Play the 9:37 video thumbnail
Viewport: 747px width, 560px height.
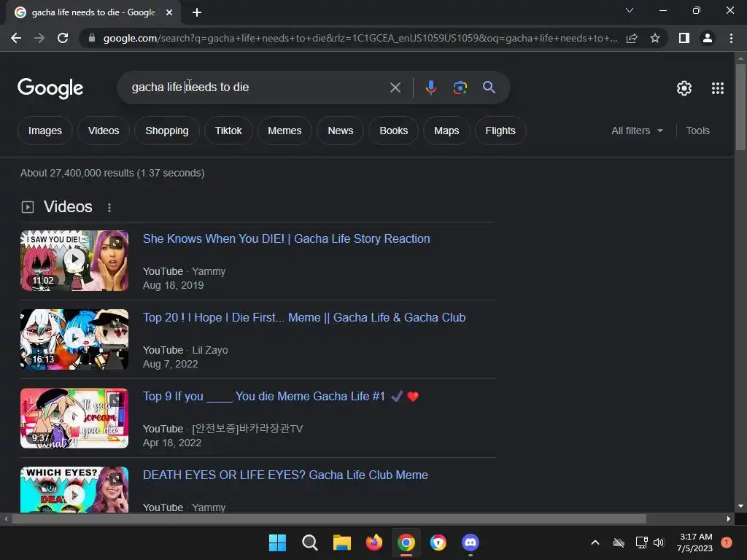74,418
